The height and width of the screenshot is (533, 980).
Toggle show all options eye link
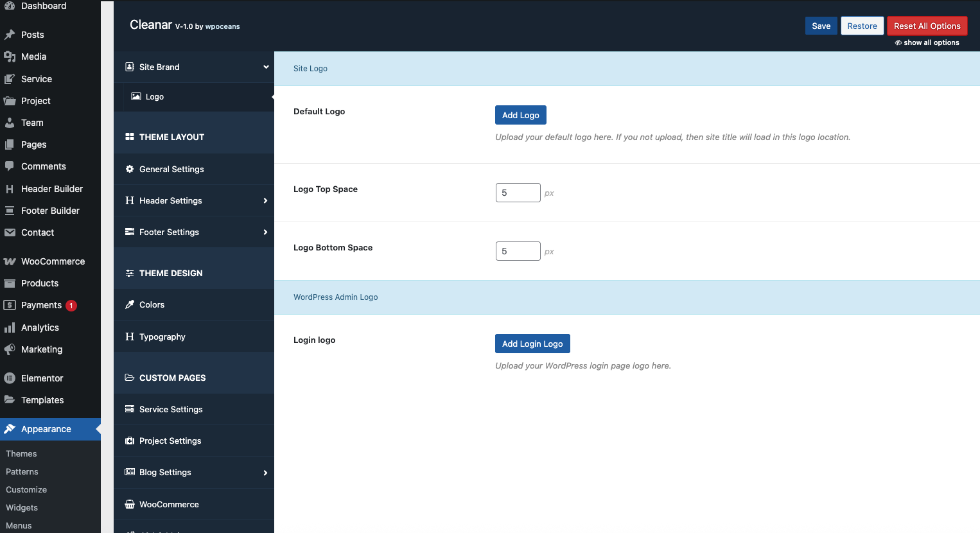point(927,43)
